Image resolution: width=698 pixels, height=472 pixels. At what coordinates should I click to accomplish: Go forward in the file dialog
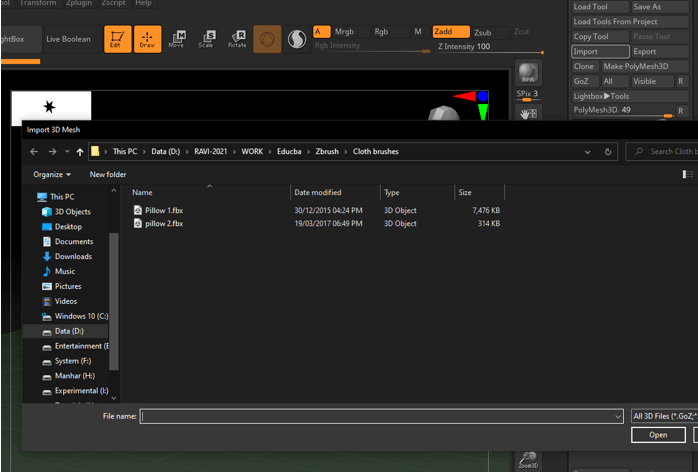point(53,152)
